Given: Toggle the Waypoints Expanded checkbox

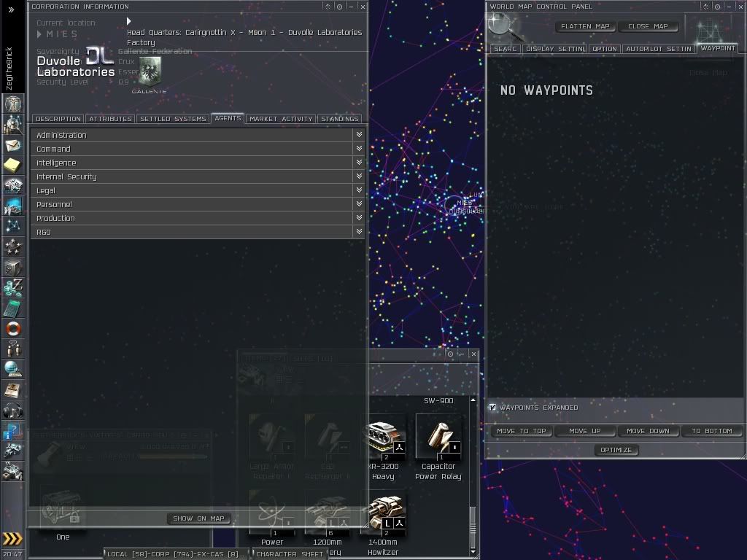Looking at the screenshot, I should [492, 407].
